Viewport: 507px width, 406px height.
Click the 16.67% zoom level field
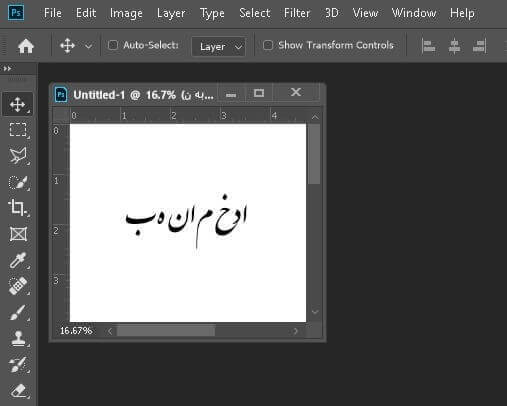point(76,331)
